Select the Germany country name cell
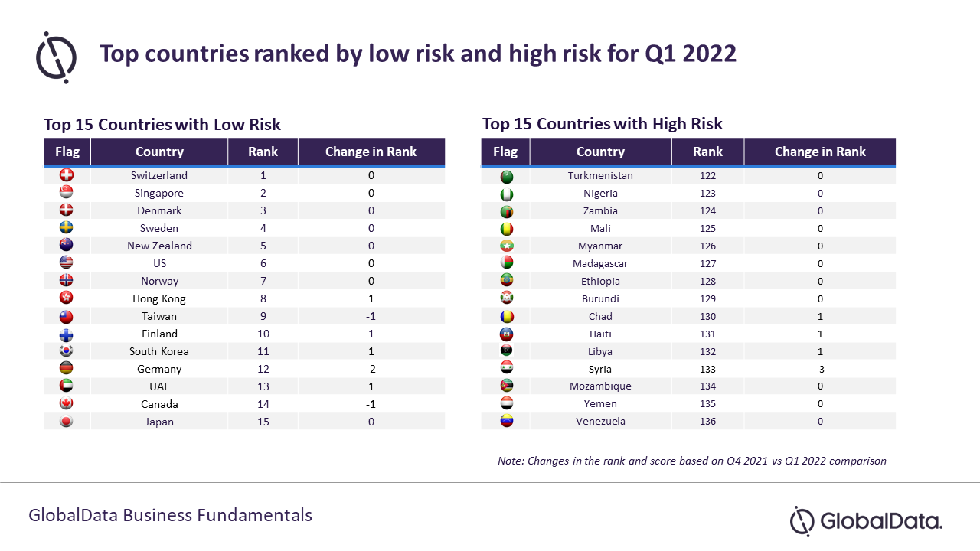 tap(159, 369)
